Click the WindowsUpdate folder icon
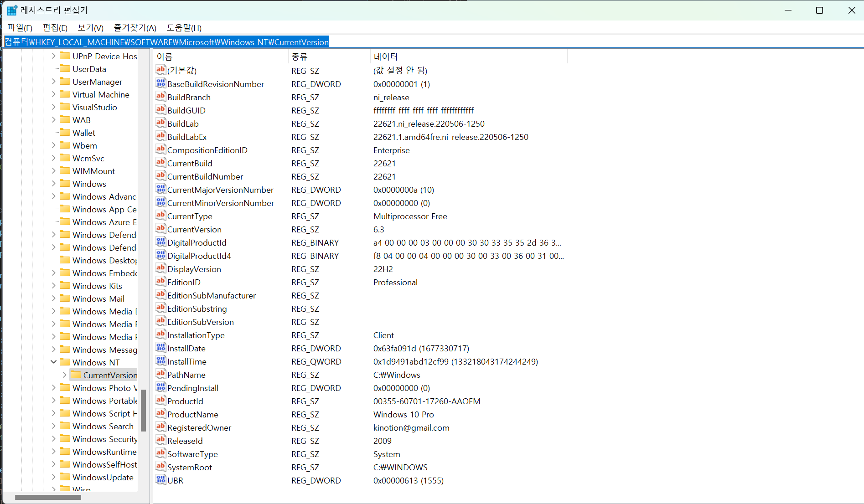864x504 pixels. 65,477
